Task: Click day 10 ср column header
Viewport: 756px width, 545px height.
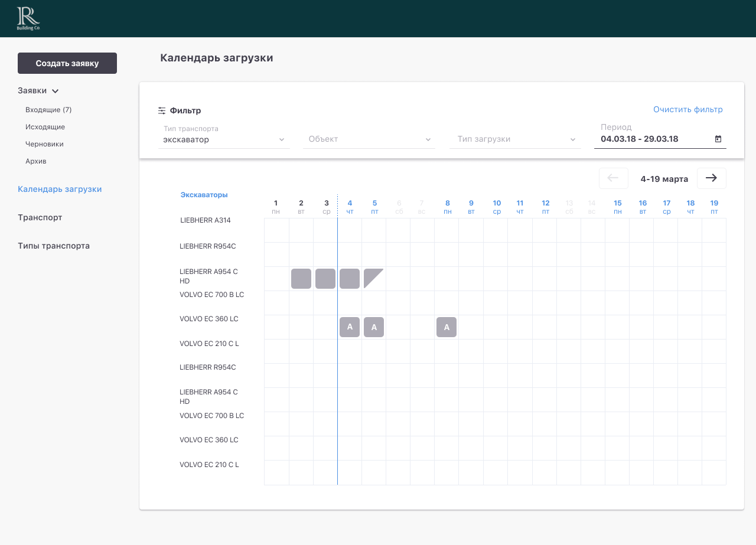Action: [497, 207]
